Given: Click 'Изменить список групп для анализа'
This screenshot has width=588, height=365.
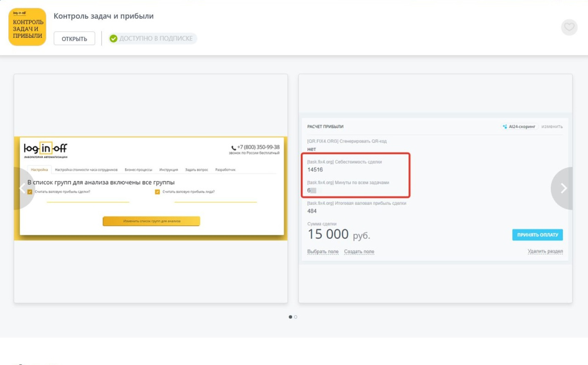Looking at the screenshot, I should tap(151, 221).
